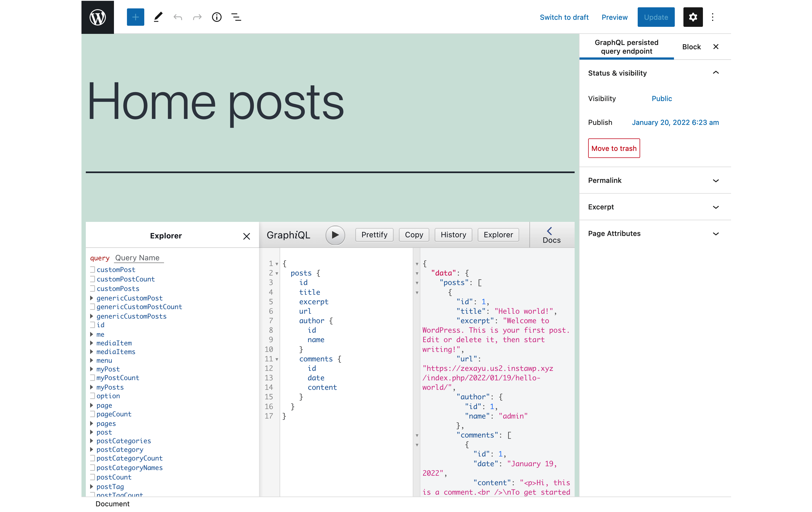Screen dimensions: 812x512
Task: Click the WordPress logo icon
Action: [97, 17]
